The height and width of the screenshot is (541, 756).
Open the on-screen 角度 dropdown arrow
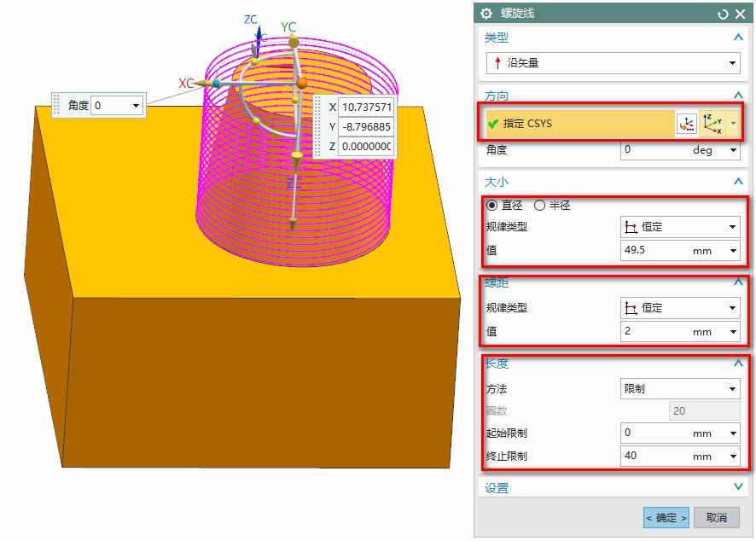point(136,106)
